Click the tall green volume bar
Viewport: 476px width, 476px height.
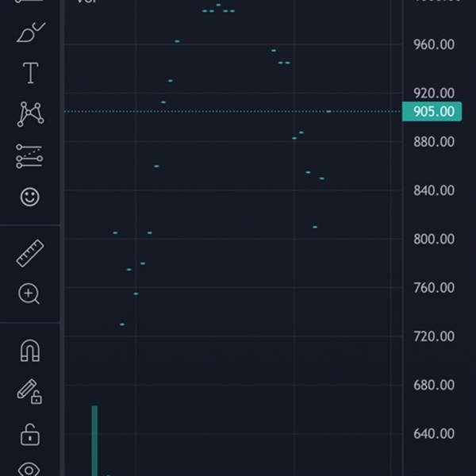point(94,440)
